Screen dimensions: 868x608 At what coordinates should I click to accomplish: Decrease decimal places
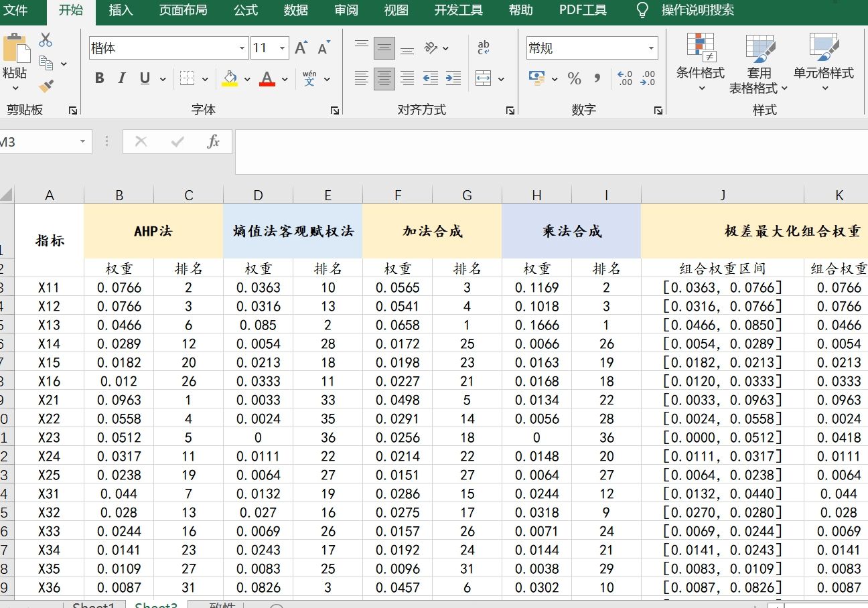coord(648,78)
